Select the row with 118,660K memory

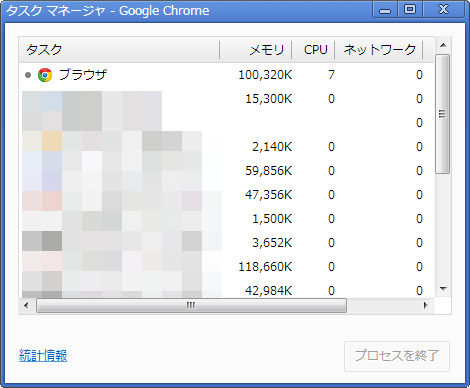[x=226, y=267]
